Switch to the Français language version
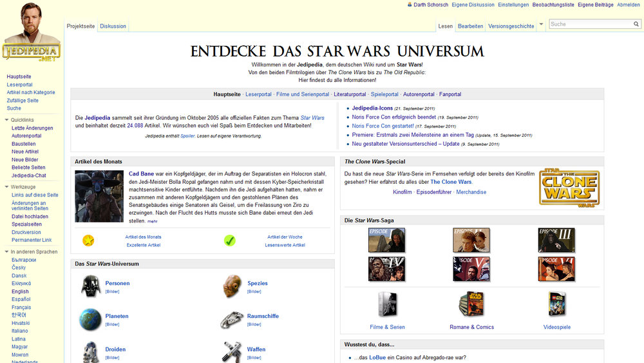This screenshot has width=644, height=363. [21, 307]
